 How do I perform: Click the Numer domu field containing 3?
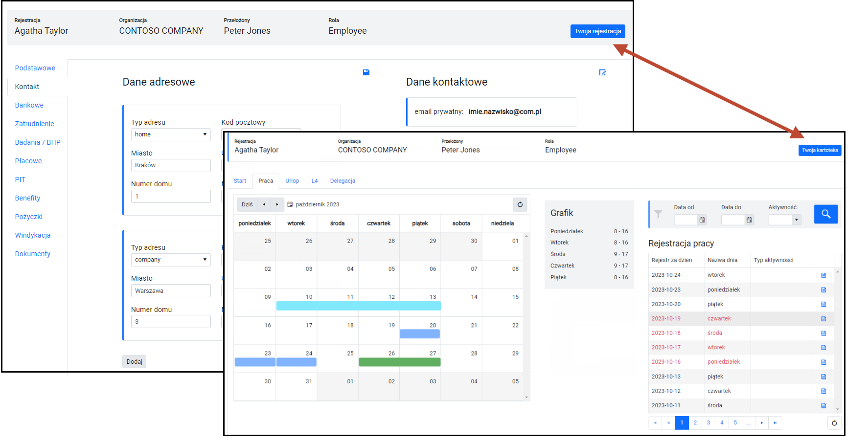pos(171,322)
